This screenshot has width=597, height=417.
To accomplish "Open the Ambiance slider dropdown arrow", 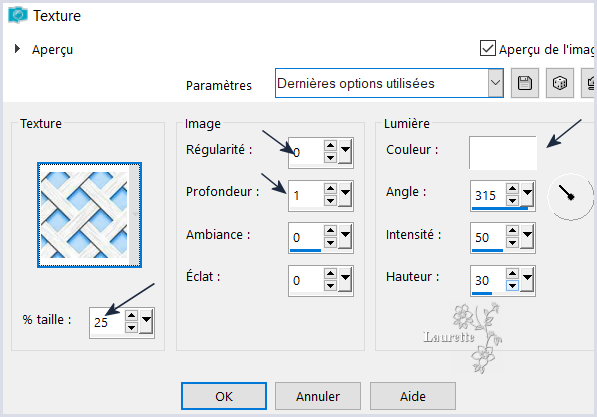I will click(x=345, y=235).
